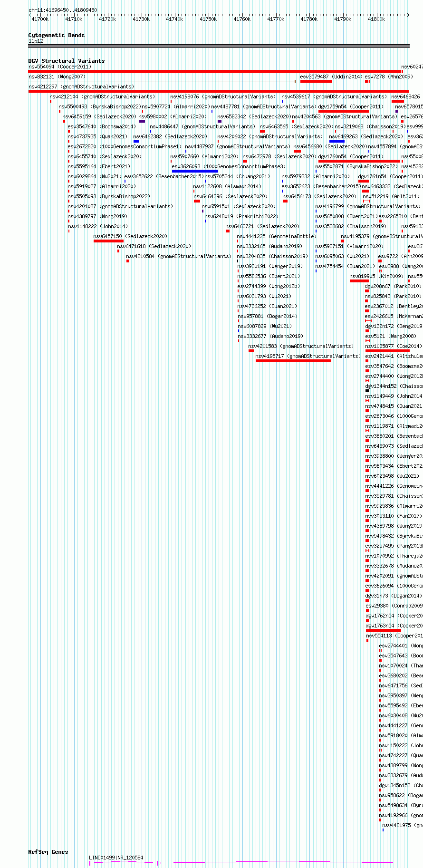Open variant nsv4212297 gnomAD entry
Viewport: 423px width, 868px height.
[81, 87]
